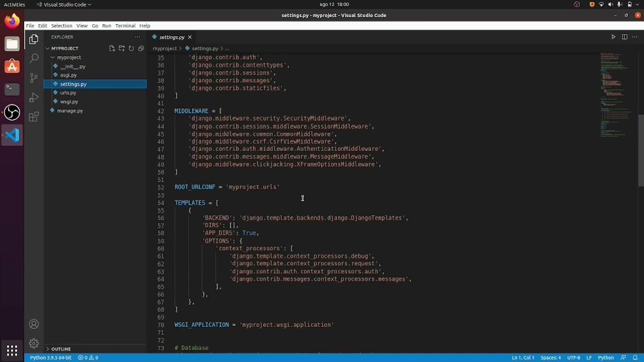Open the Accounts menu in activity bar
Screen dimensions: 644x362
pyautogui.click(x=34, y=324)
